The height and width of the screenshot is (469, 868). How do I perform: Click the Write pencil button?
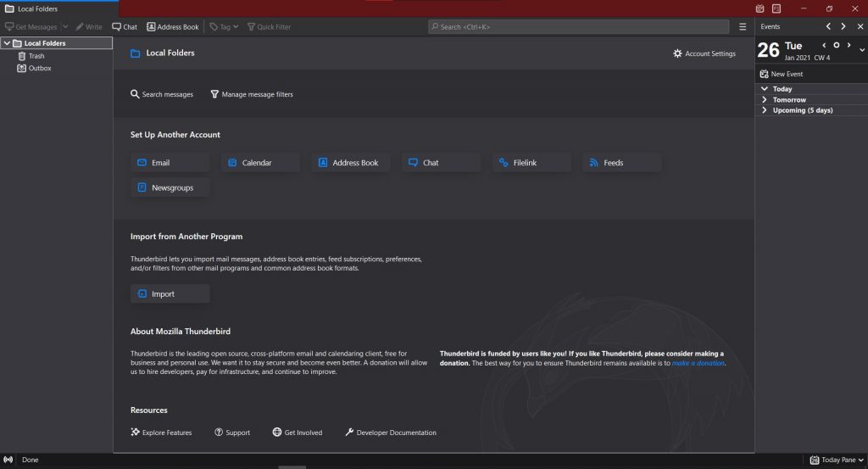coord(88,26)
